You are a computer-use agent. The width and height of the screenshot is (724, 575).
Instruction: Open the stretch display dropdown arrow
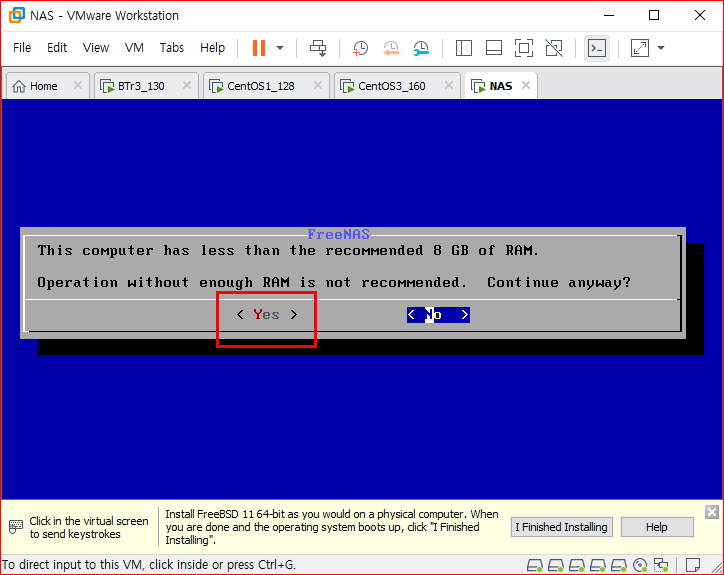pyautogui.click(x=661, y=48)
